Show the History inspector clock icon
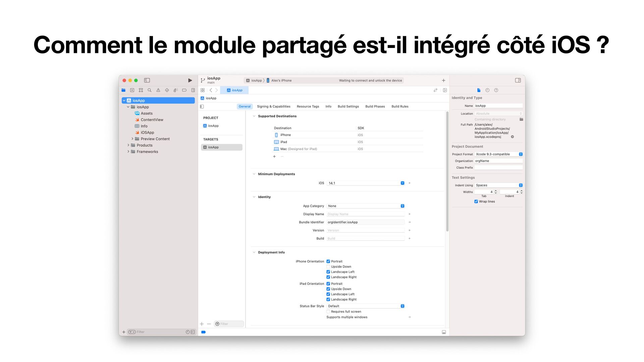 pos(487,90)
